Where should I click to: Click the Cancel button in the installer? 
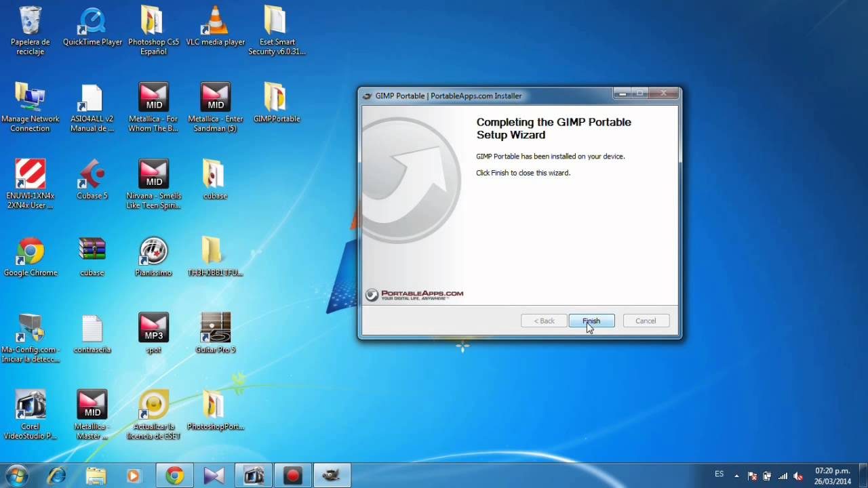646,321
